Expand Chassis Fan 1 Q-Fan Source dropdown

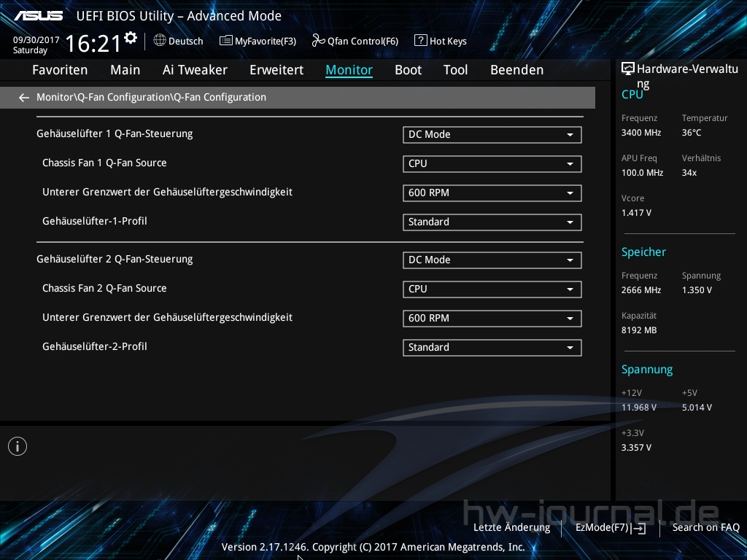coord(492,164)
